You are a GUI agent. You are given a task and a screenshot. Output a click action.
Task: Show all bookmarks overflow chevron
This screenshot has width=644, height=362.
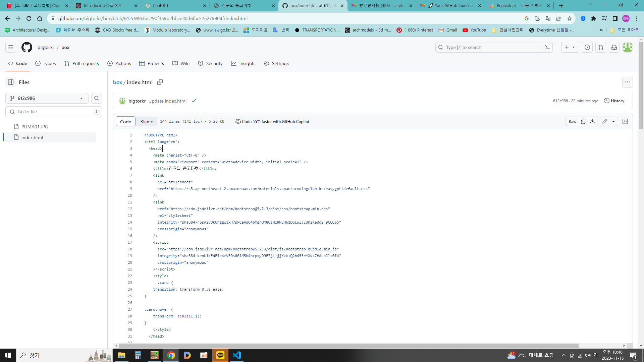point(601,30)
